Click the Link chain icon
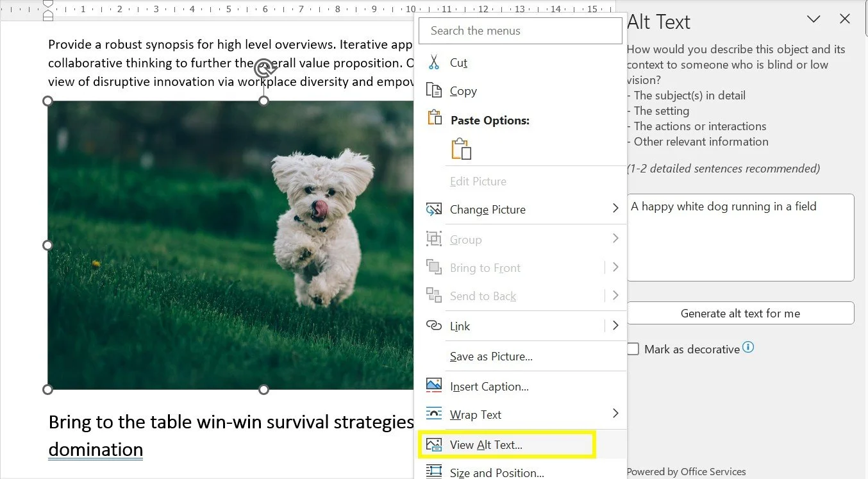The height and width of the screenshot is (479, 868). click(435, 326)
